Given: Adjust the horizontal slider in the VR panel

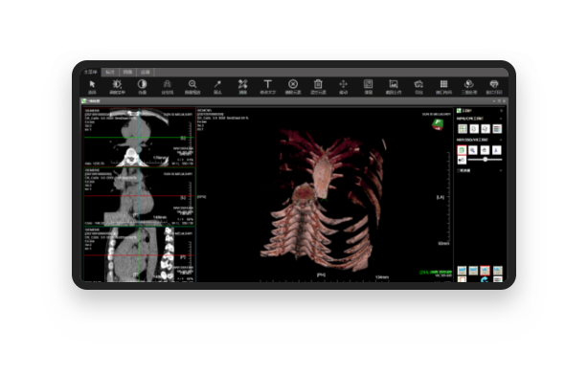Looking at the screenshot, I should tap(485, 160).
